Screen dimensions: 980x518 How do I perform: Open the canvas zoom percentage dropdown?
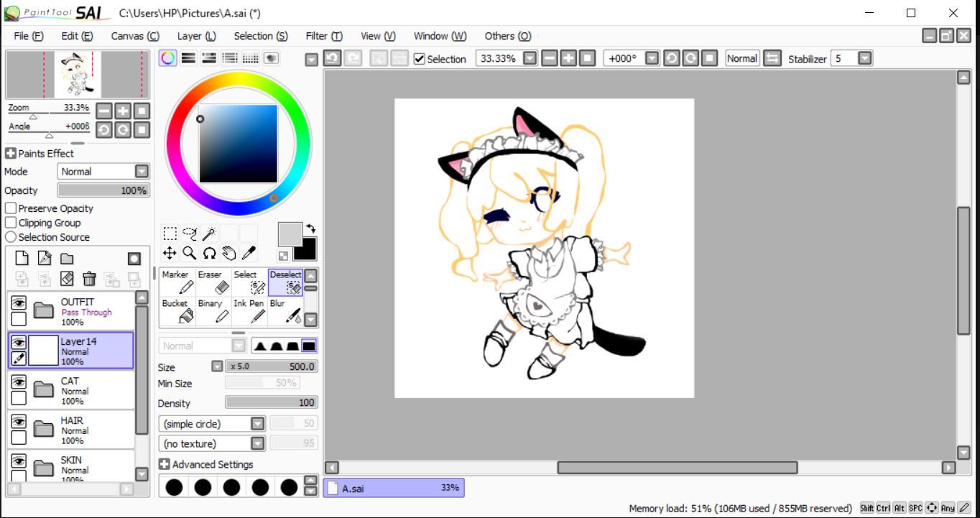530,59
